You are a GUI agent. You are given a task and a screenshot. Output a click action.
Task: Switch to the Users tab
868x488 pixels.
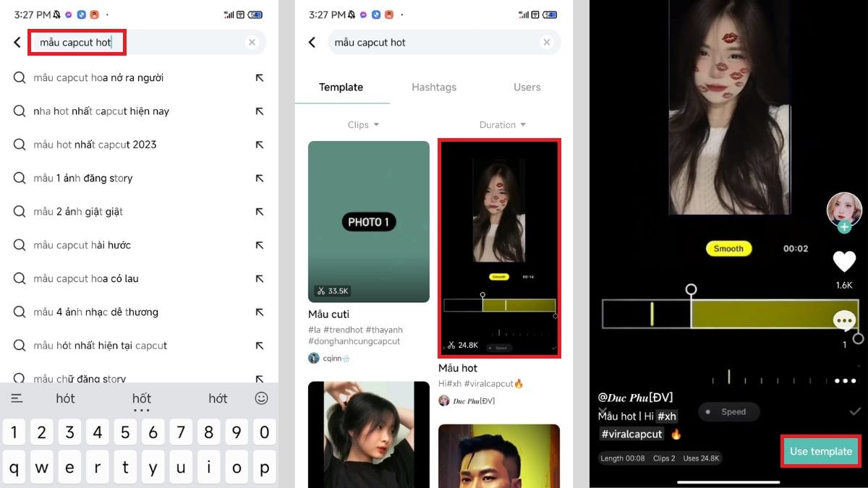click(x=526, y=87)
